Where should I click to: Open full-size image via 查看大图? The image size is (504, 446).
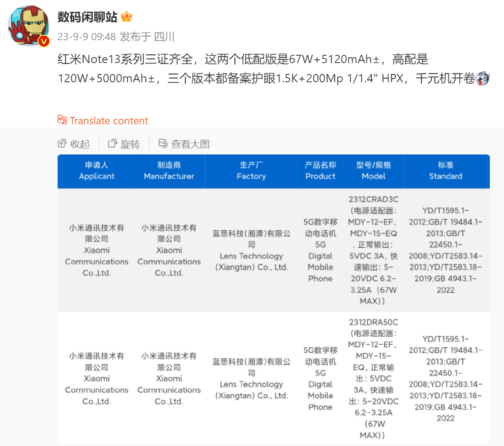click(x=190, y=144)
